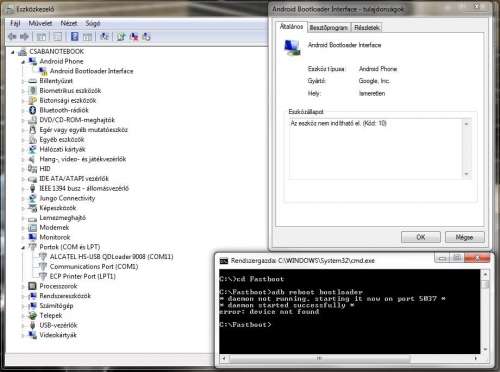Image resolution: width=500 pixels, height=372 pixels.
Task: Click the Processzorok icon
Action: tap(33, 286)
